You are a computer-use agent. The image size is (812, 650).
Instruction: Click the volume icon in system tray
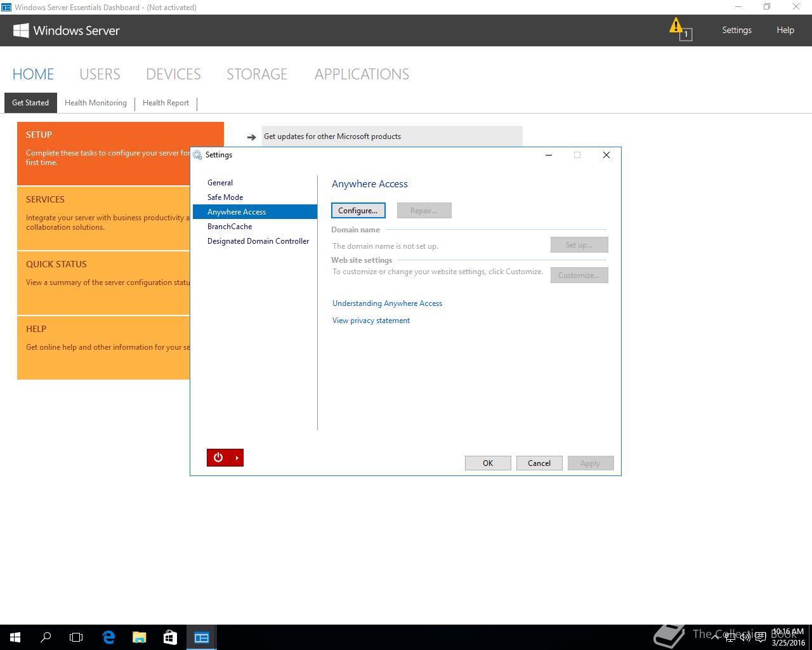point(745,637)
